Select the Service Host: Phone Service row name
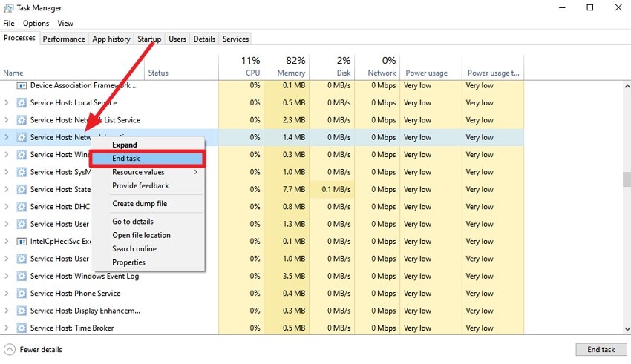Image resolution: width=631 pixels, height=364 pixels. [75, 294]
